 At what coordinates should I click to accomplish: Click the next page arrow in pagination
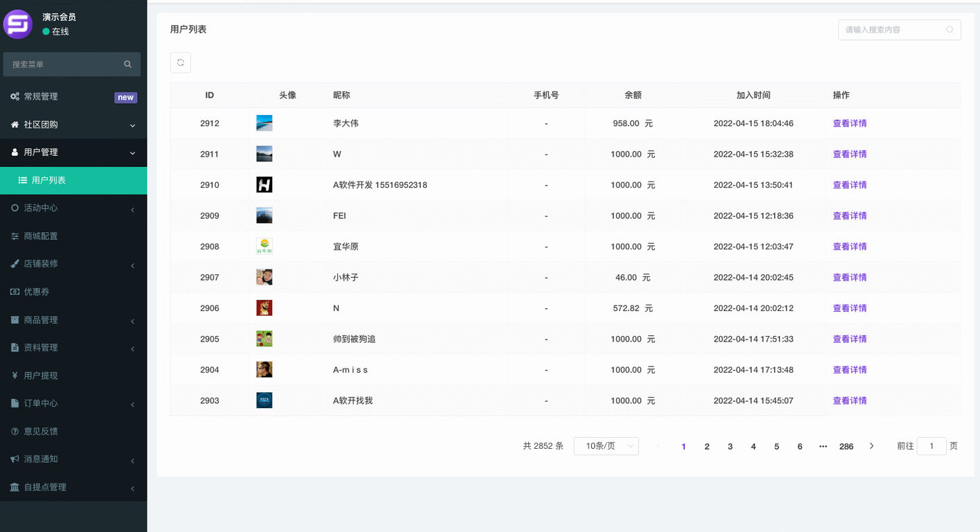coord(871,446)
